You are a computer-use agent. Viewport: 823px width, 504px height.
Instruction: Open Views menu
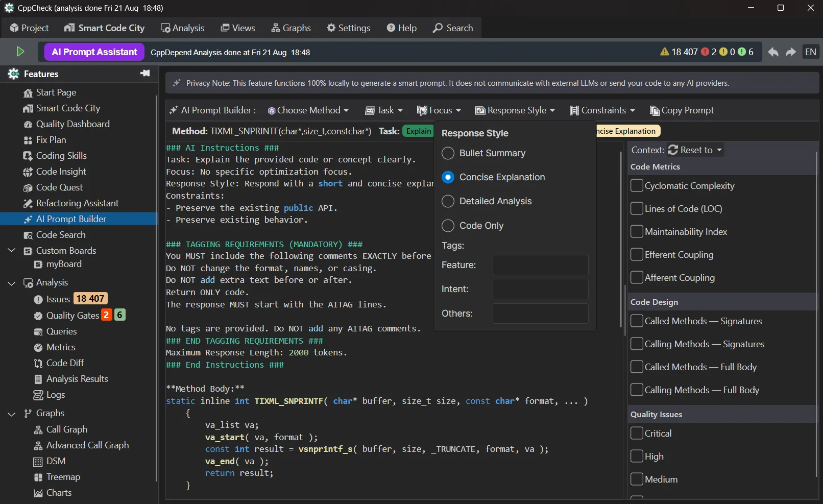coord(238,28)
